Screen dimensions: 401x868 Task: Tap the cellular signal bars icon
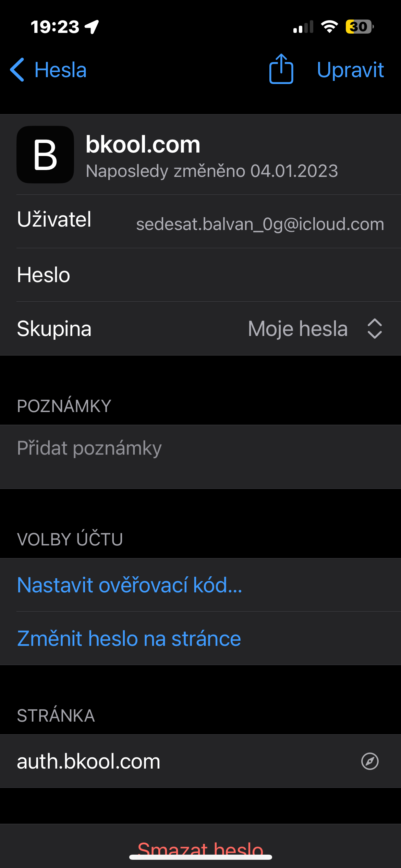[x=303, y=27]
